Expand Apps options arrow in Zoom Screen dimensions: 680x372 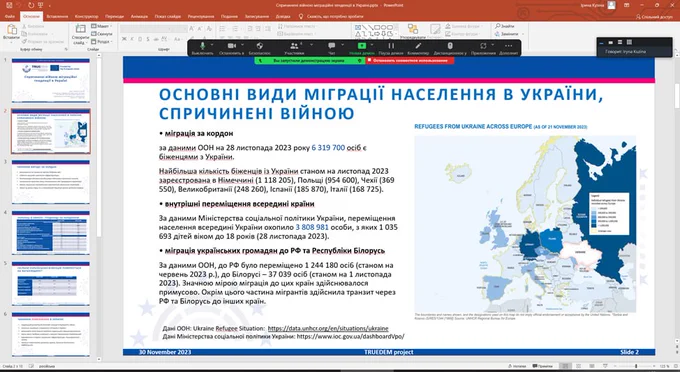click(x=493, y=45)
